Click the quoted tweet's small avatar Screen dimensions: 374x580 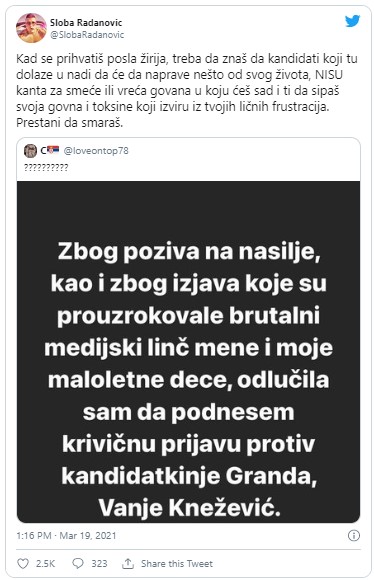[x=30, y=151]
